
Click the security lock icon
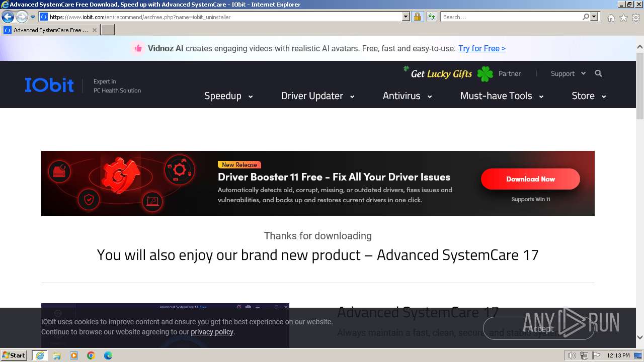click(x=417, y=17)
